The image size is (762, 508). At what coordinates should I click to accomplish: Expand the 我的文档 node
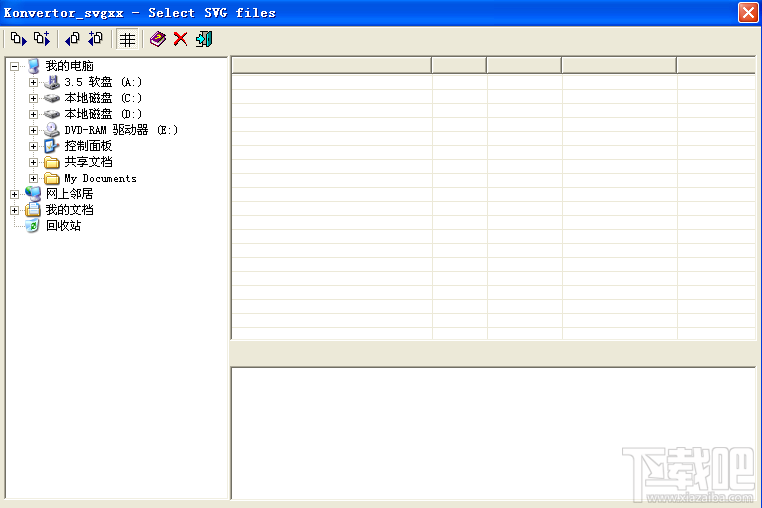click(x=15, y=210)
